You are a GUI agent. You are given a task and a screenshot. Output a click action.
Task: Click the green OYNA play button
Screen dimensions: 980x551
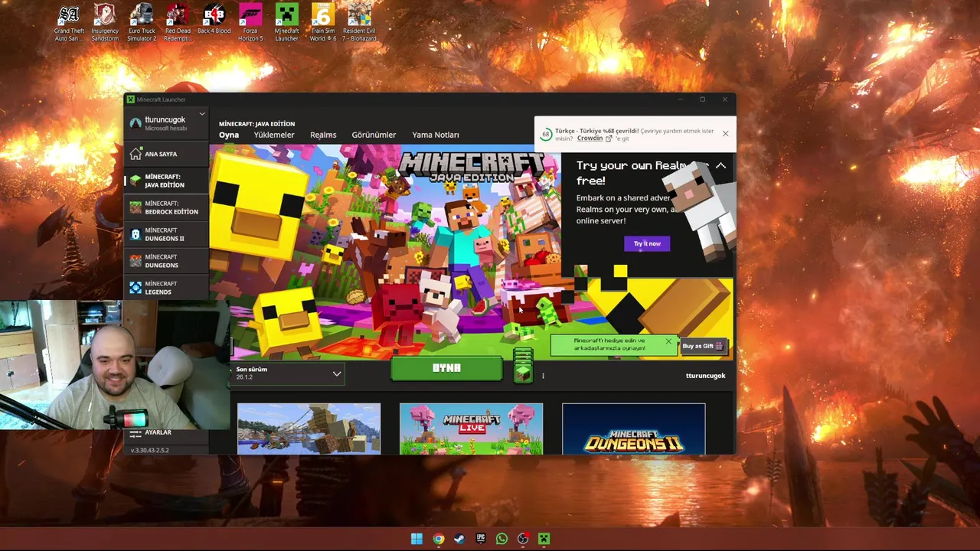(446, 368)
